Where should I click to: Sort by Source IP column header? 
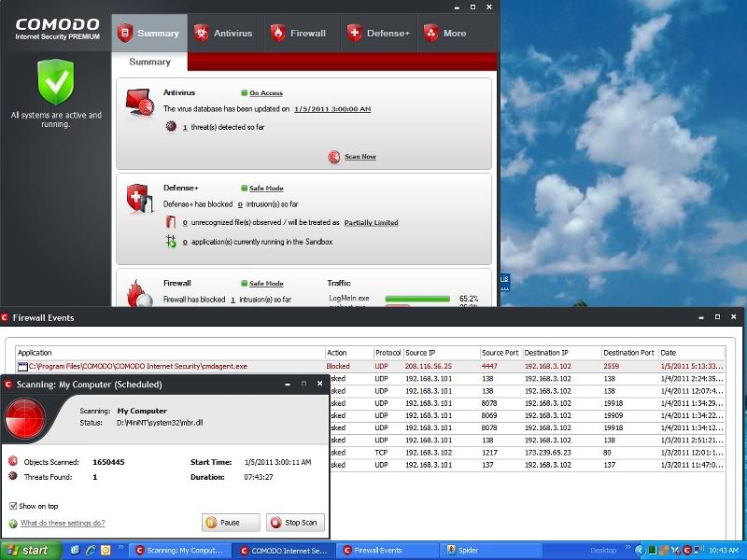(x=439, y=353)
